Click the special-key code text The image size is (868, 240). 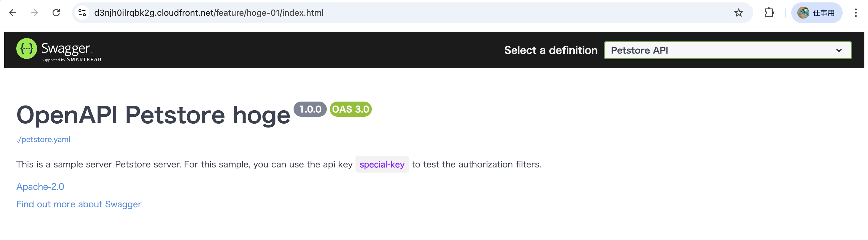(382, 164)
